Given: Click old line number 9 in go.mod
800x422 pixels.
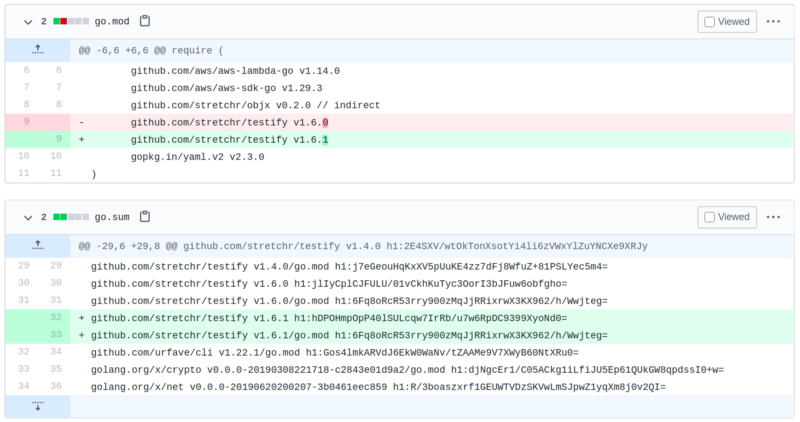Looking at the screenshot, I should coord(27,121).
